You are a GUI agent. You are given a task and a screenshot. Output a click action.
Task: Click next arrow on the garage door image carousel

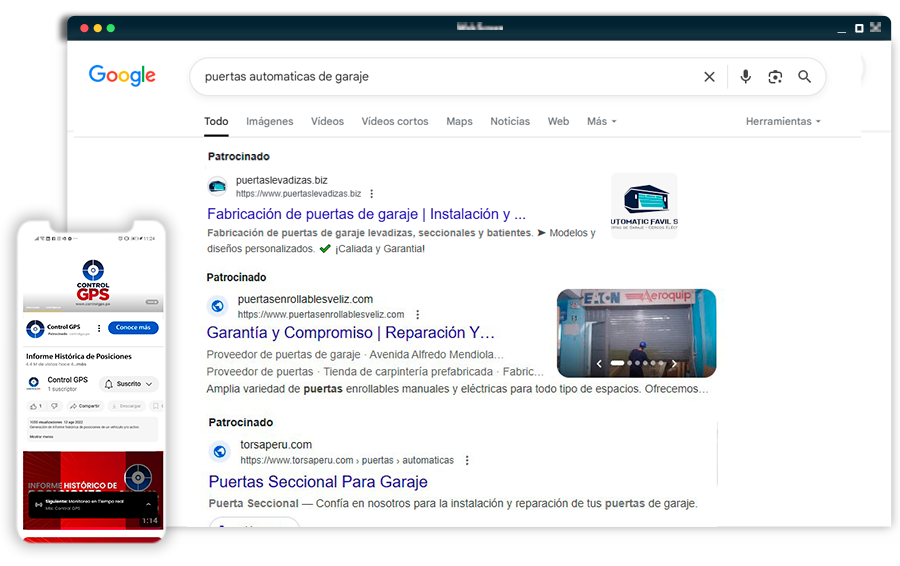pyautogui.click(x=674, y=364)
